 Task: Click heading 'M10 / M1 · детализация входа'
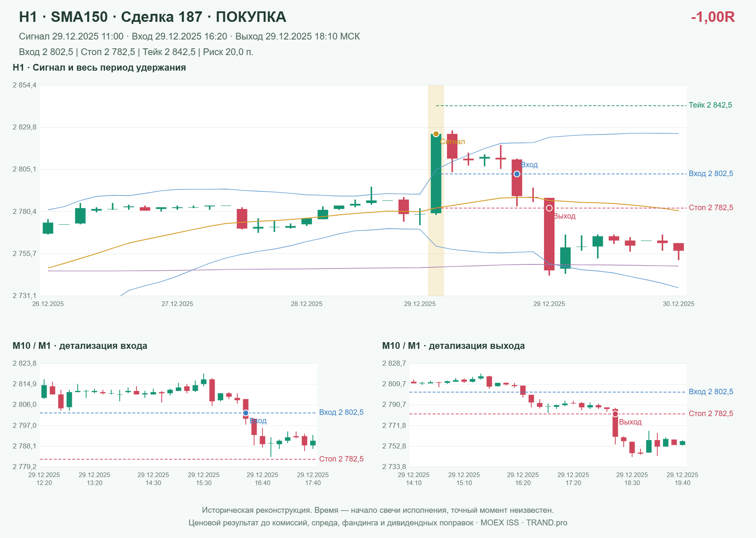click(80, 346)
